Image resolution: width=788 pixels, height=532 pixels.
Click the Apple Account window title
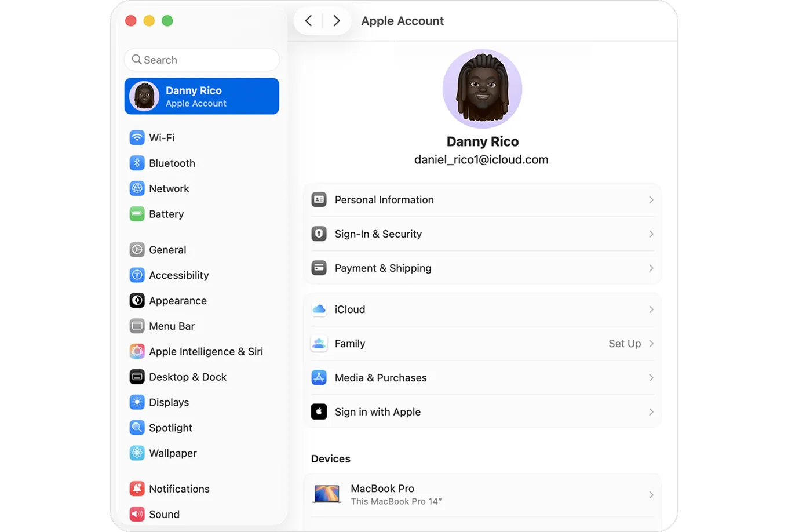tap(402, 21)
